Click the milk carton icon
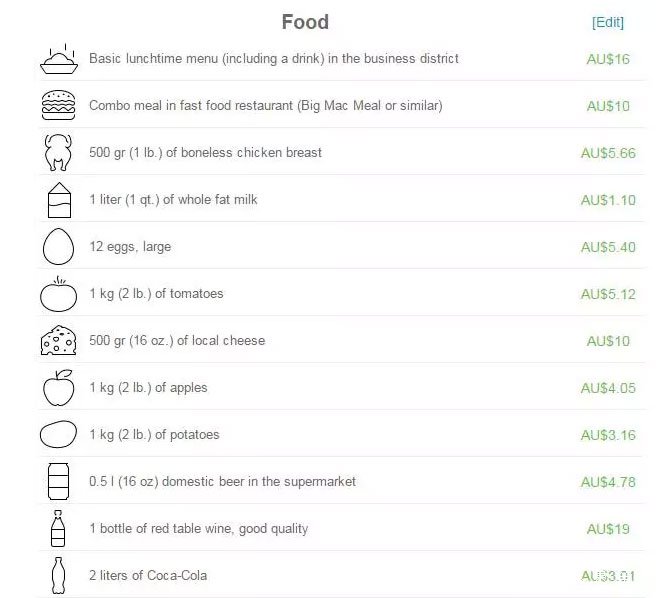The height and width of the screenshot is (598, 660). (59, 200)
